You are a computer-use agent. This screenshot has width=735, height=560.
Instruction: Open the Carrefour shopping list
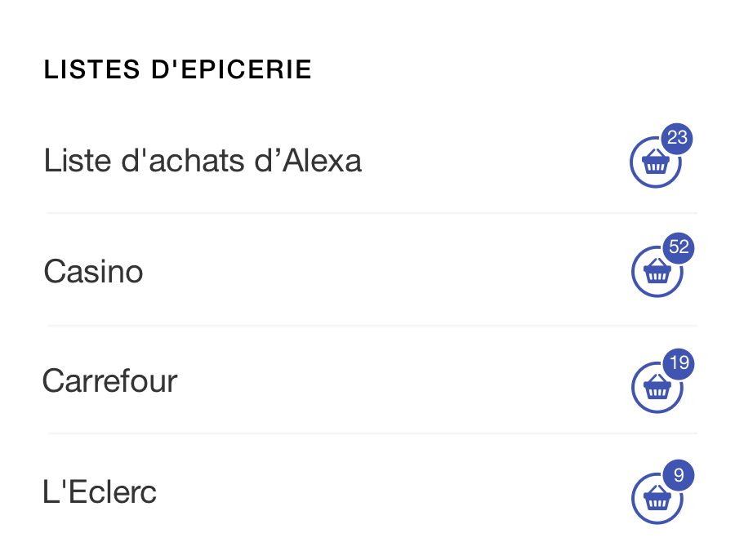109,381
